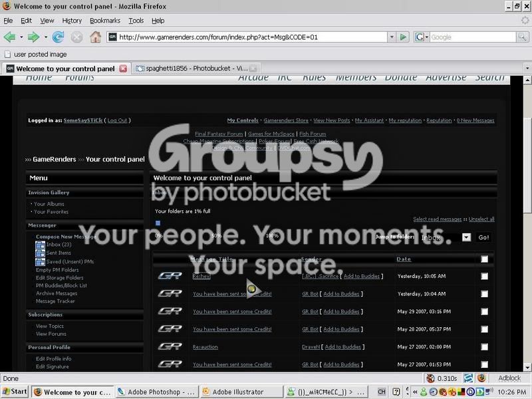Open the list-all-tabs dropdown arrow
Viewport: 532px width, 399px height.
[527, 68]
